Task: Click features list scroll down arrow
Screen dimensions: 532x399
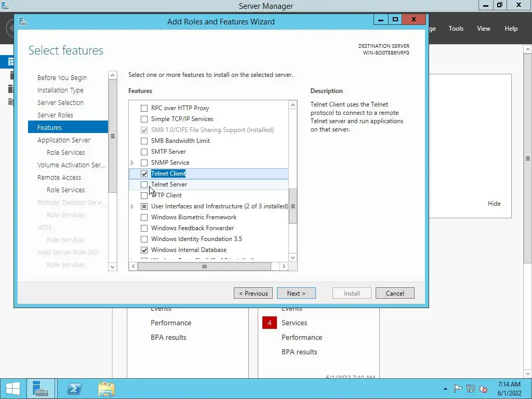Action: (x=293, y=258)
